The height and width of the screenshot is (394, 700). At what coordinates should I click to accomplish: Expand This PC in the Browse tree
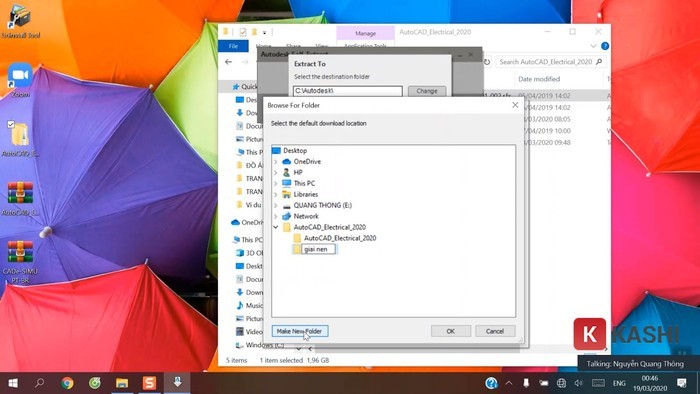(275, 183)
